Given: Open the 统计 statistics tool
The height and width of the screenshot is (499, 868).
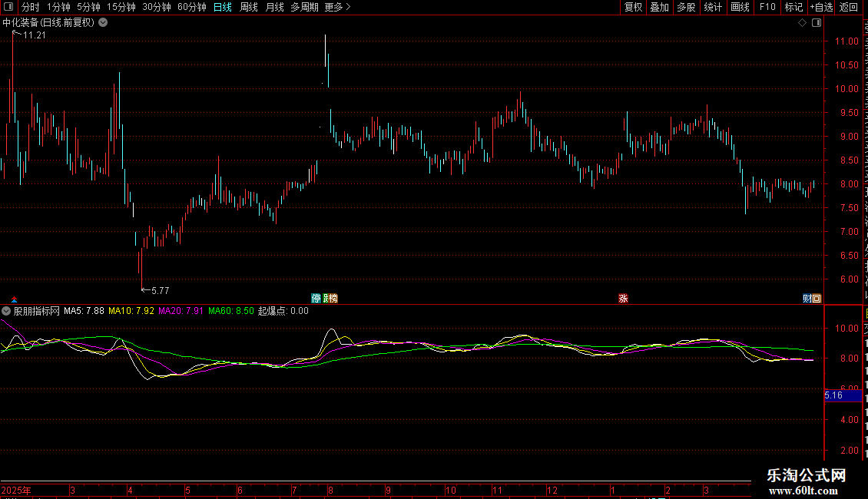Looking at the screenshot, I should tap(712, 7).
